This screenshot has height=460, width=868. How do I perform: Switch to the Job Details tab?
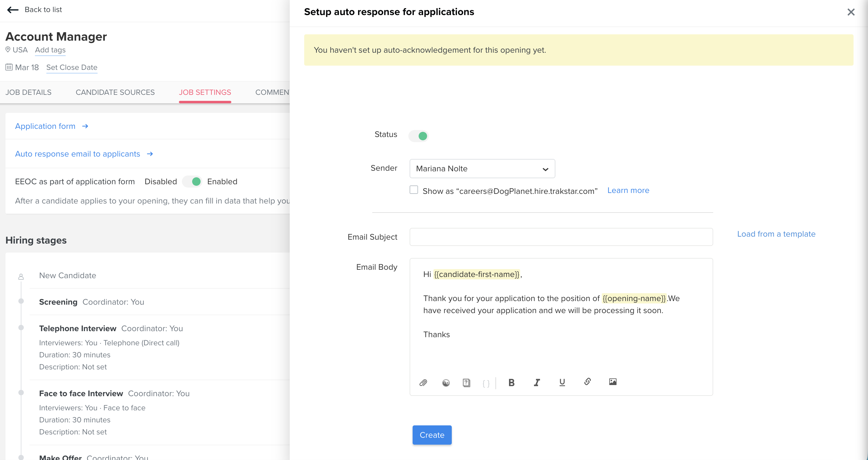point(28,92)
